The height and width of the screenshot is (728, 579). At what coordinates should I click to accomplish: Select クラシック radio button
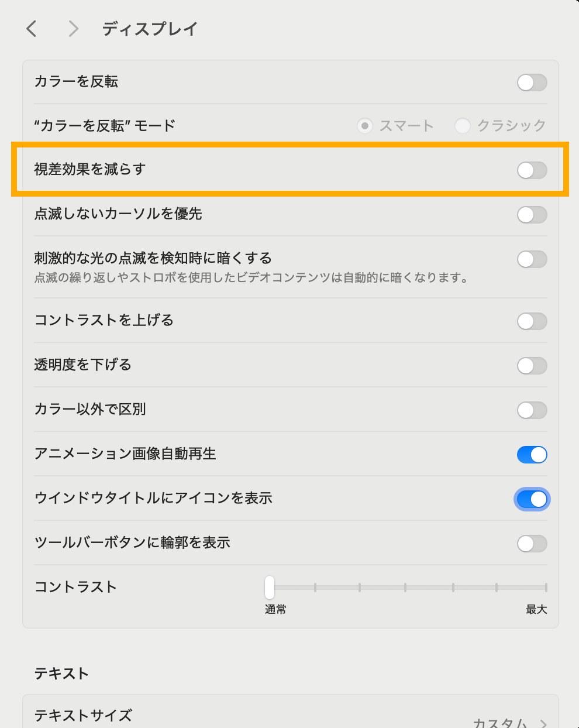point(463,126)
